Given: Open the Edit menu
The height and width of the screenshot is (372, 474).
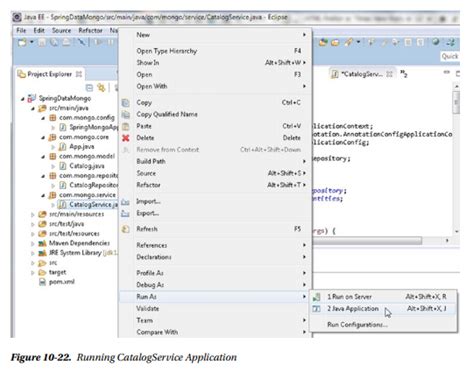Looking at the screenshot, I should point(39,31).
